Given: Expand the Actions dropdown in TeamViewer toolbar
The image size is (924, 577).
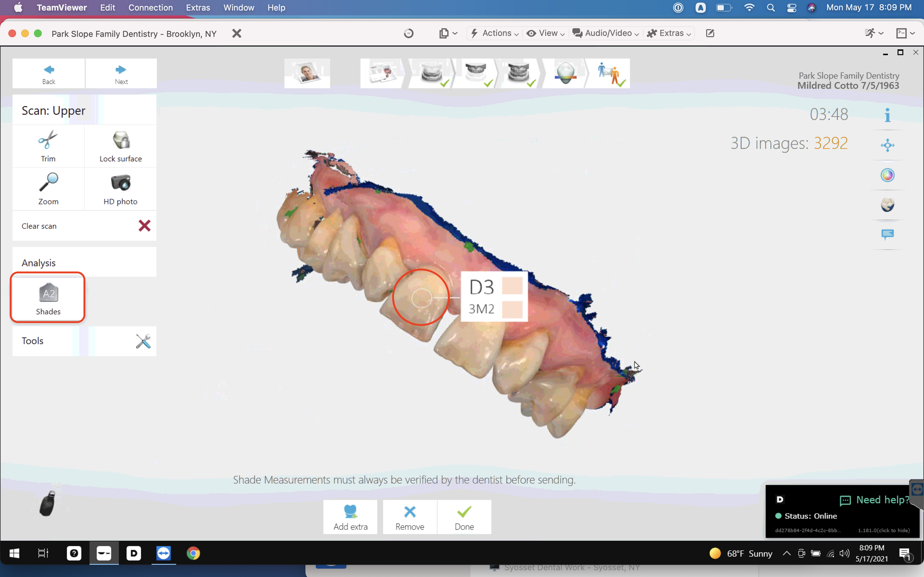Looking at the screenshot, I should point(494,33).
